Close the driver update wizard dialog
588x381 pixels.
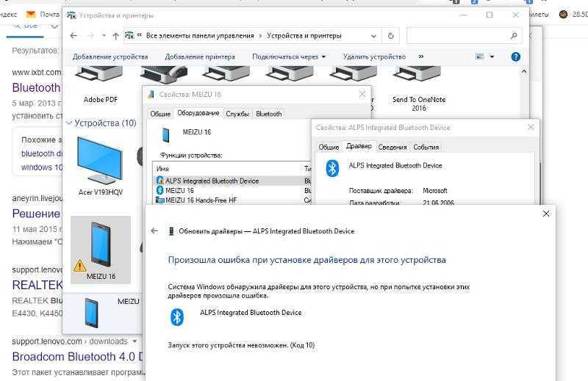[546, 214]
